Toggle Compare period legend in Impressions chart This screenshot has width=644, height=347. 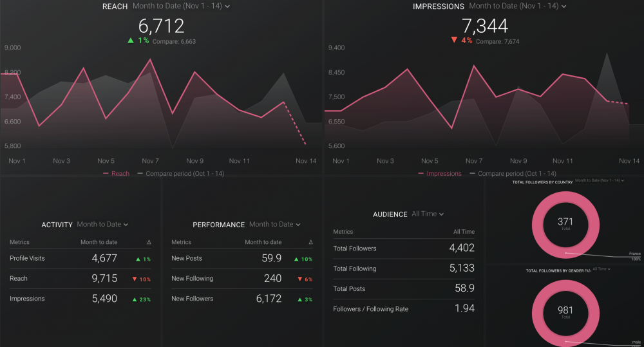(x=513, y=174)
